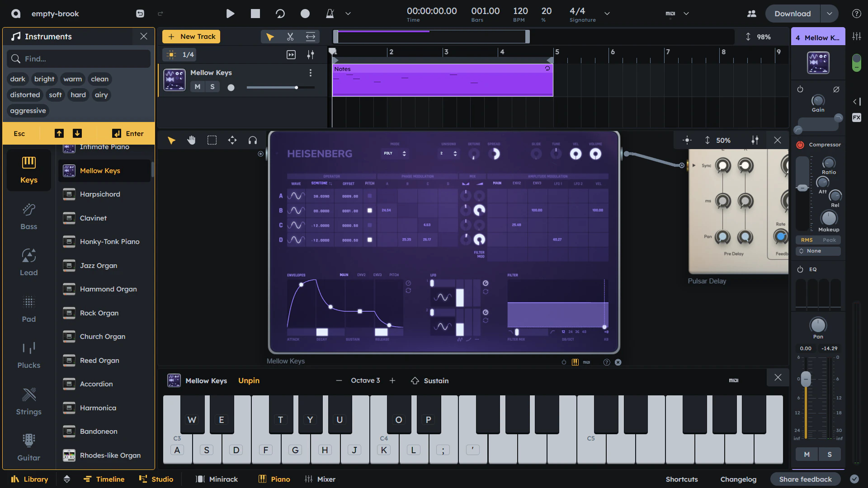This screenshot has width=868, height=488.
Task: Select the hand tool in the Heisenberg editor
Action: click(191, 140)
